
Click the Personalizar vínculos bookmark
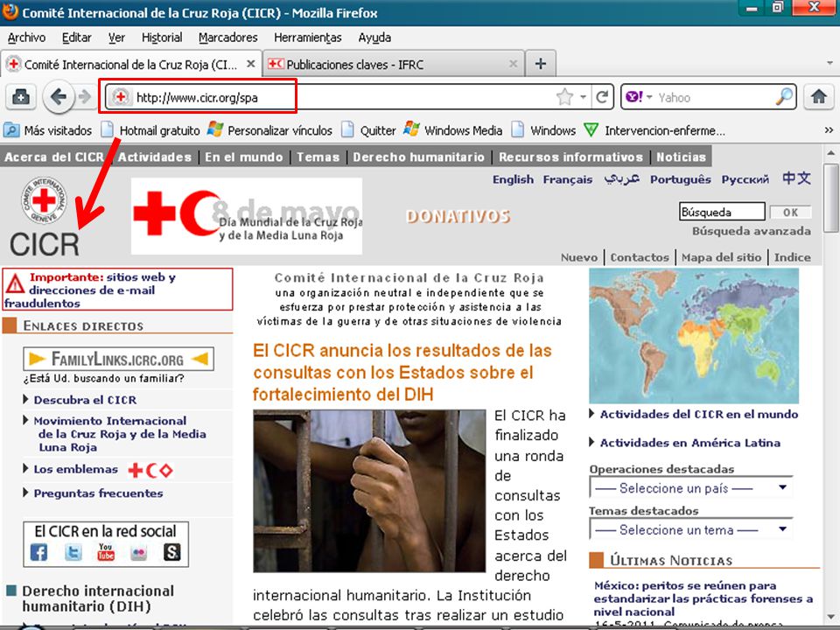tap(270, 130)
